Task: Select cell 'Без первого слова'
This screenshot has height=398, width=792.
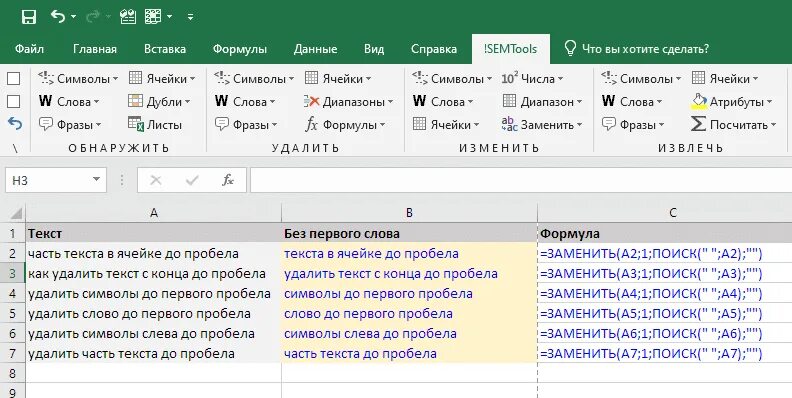Action: pyautogui.click(x=409, y=233)
